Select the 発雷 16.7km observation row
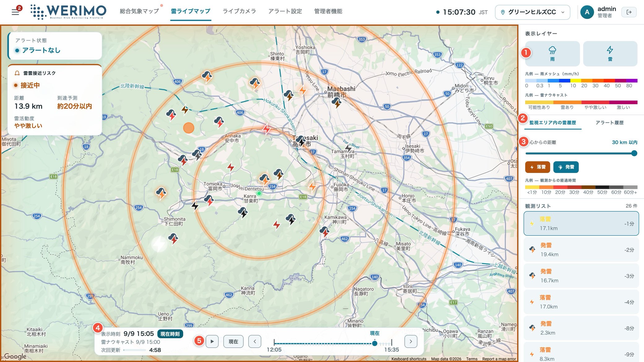 [581, 276]
